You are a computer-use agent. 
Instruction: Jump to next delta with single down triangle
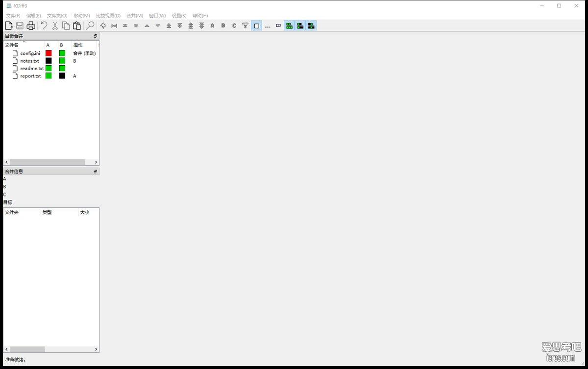[158, 25]
